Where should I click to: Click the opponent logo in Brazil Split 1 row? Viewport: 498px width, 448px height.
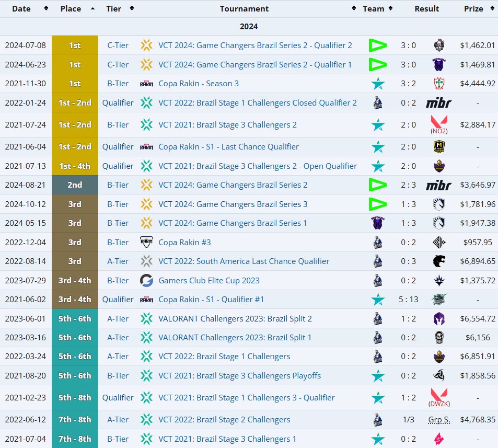(439, 337)
